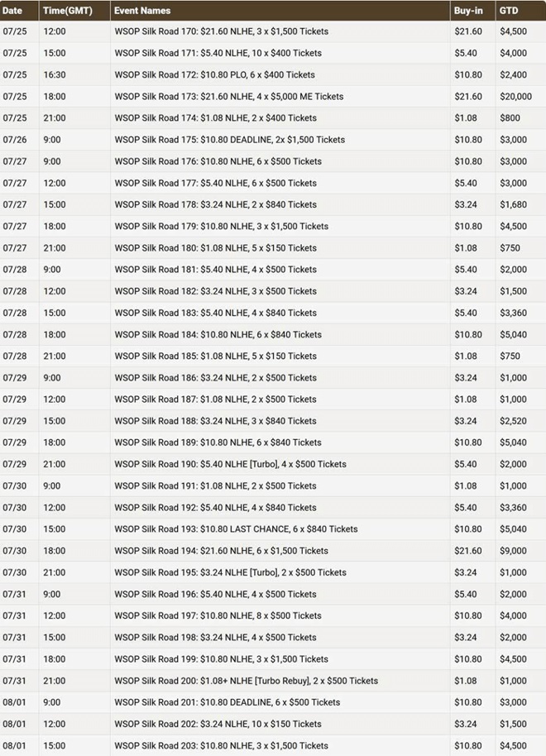Image resolution: width=546 pixels, height=756 pixels.
Task: Click Silk Road 175 DEADLINE event name
Action: 230,140
